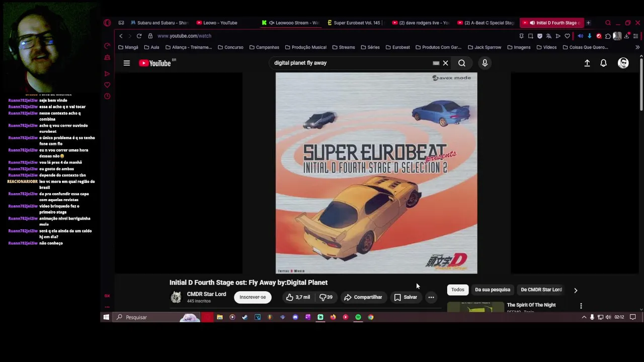Open Spotify from the taskbar
The width and height of the screenshot is (644, 362).
358,317
